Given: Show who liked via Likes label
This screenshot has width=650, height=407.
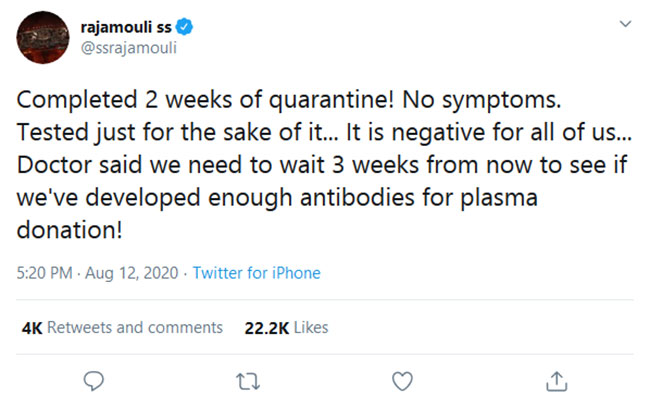Looking at the screenshot, I should point(311,327).
